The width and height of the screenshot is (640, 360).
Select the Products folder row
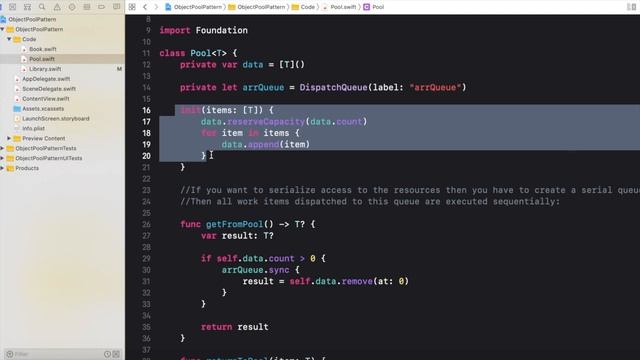point(62,168)
